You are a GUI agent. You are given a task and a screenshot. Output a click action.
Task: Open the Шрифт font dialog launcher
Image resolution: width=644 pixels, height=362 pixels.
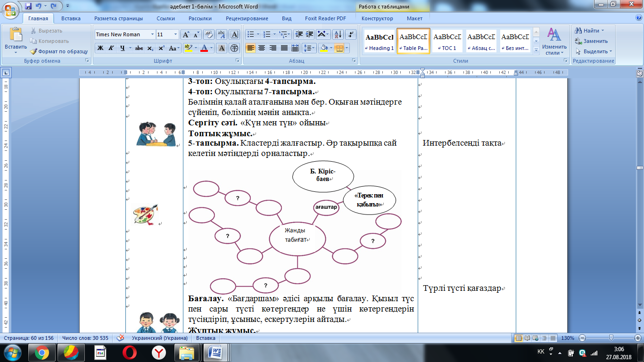[x=237, y=61]
